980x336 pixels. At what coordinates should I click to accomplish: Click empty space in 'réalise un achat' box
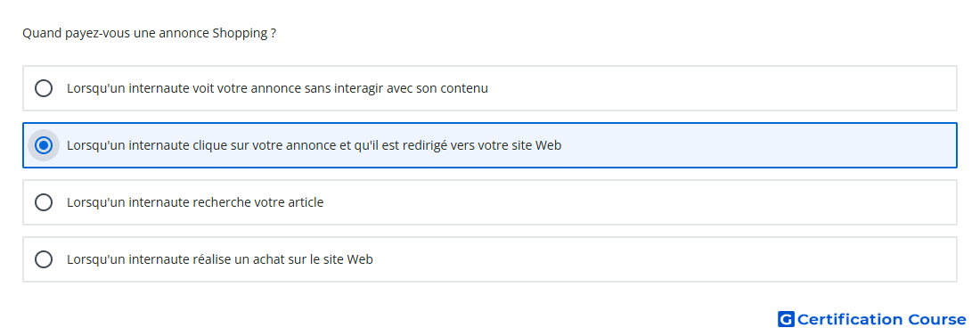coord(663,259)
